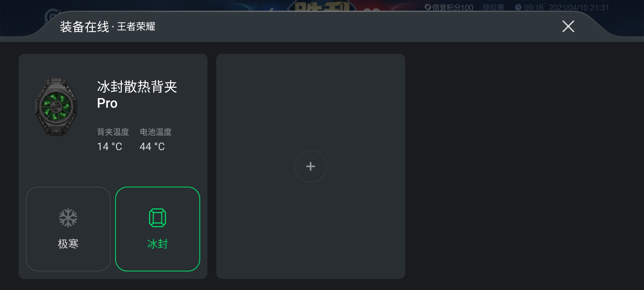Click the 排位赛 label in the top bar
Image resolution: width=644 pixels, height=290 pixels.
(493, 8)
